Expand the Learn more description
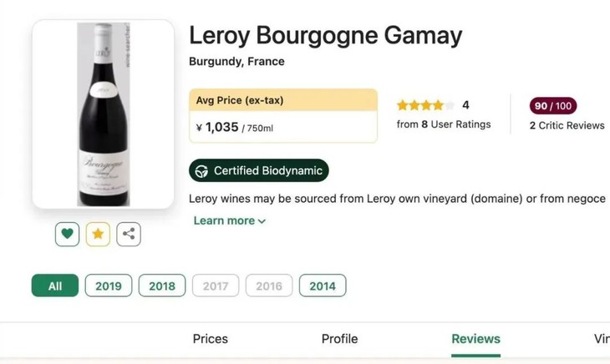Image resolution: width=610 pixels, height=364 pixels. (x=224, y=220)
